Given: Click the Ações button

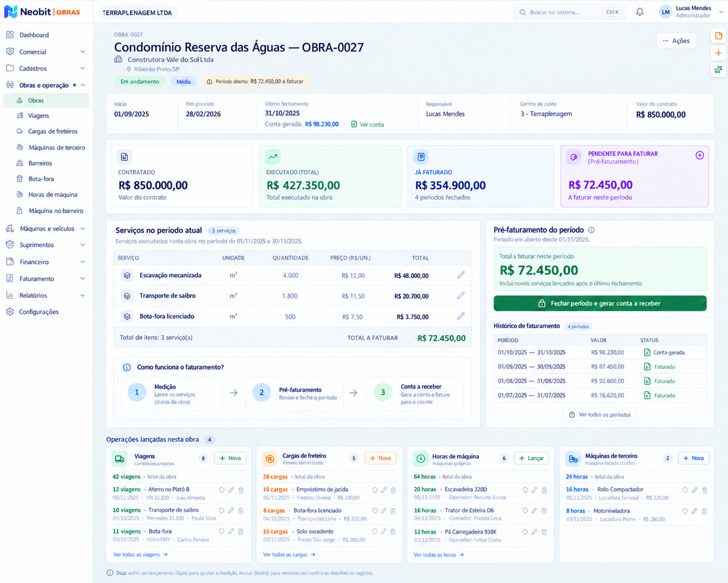Looking at the screenshot, I should pos(676,41).
